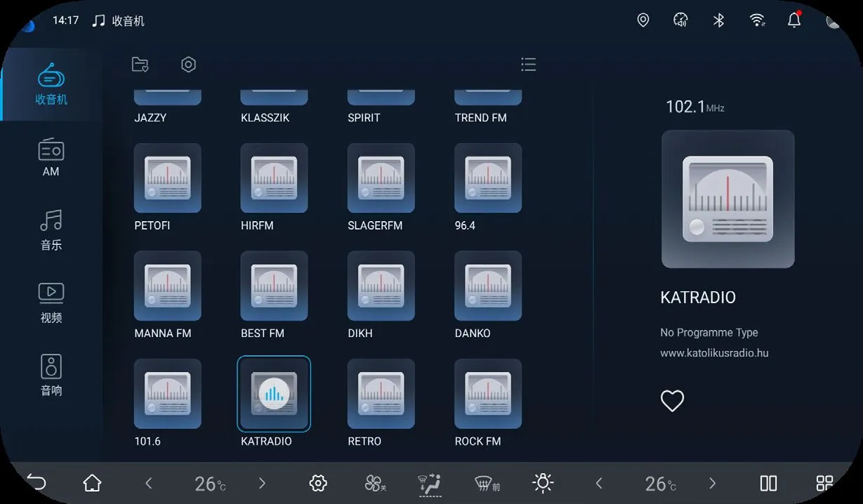The image size is (863, 504).
Task: Open the music (音乐) tab
Action: tap(51, 230)
